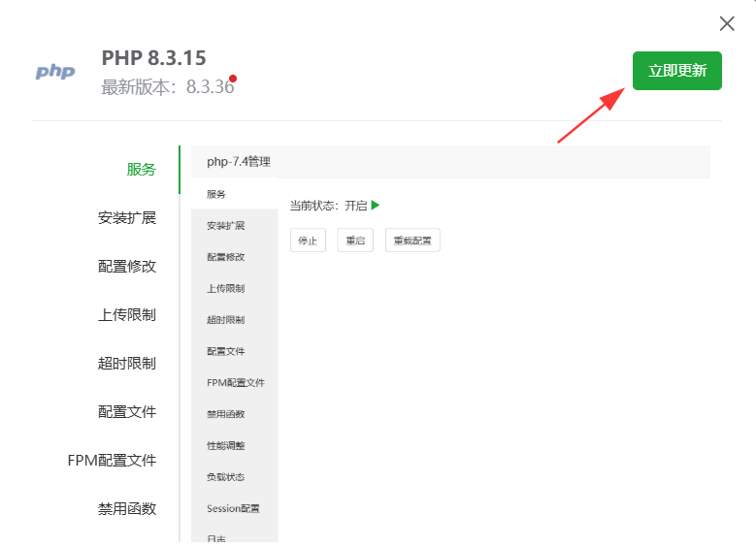Open 配置修改 in the outer sidebar
The image size is (756, 547).
[x=127, y=267]
